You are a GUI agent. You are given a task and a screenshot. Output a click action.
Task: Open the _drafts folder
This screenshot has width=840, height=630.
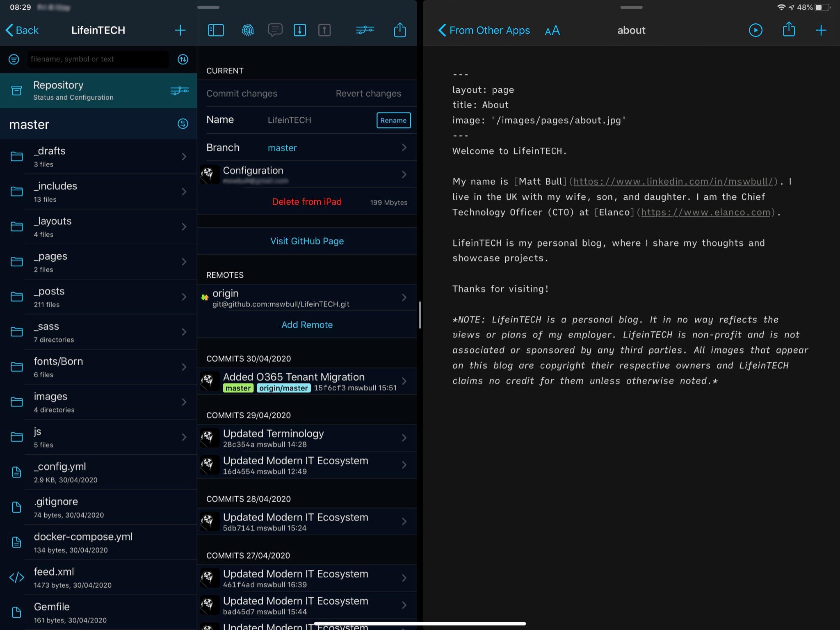[98, 157]
